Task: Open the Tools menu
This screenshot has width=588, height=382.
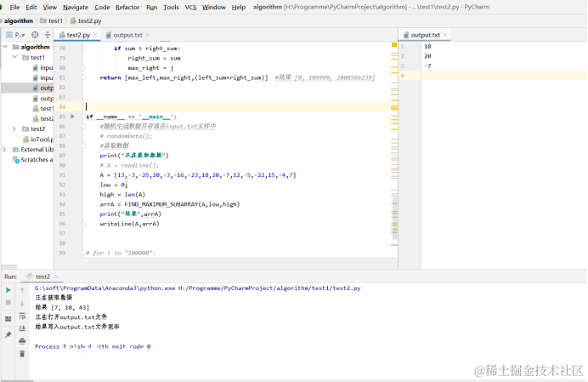Action: [171, 7]
